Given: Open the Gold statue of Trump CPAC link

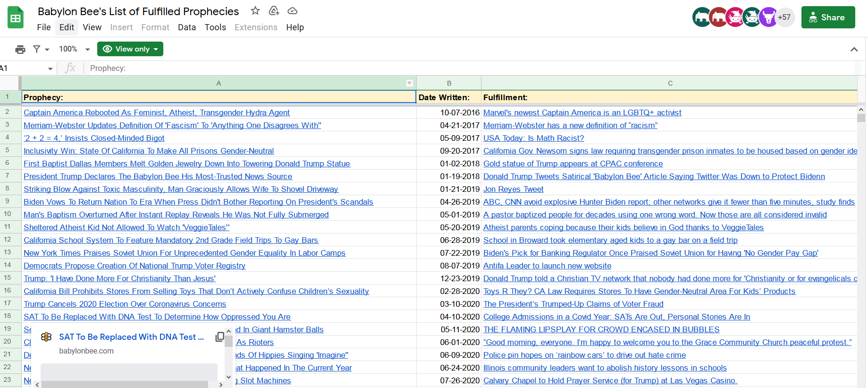Looking at the screenshot, I should [x=573, y=164].
